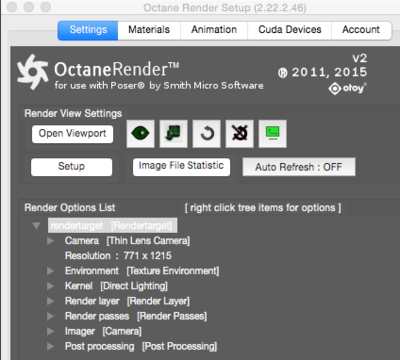Open the Materials tab
The image size is (400, 360).
[149, 30]
